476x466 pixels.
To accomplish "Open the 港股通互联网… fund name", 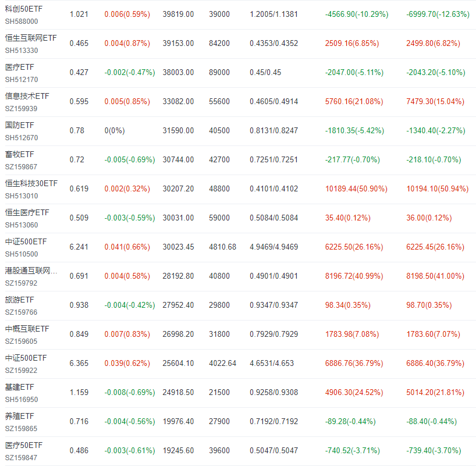I will click(x=31, y=271).
